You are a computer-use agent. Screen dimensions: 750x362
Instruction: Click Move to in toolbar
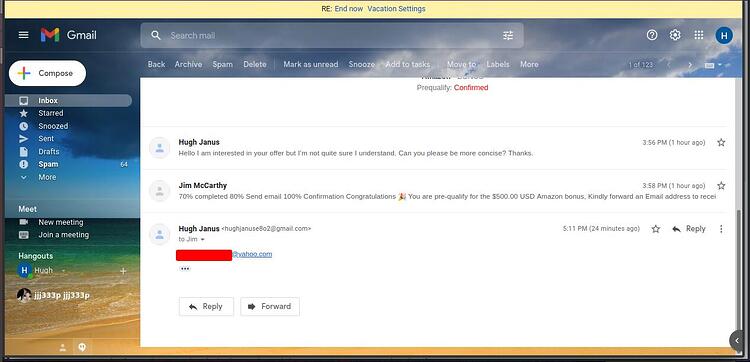pos(462,64)
